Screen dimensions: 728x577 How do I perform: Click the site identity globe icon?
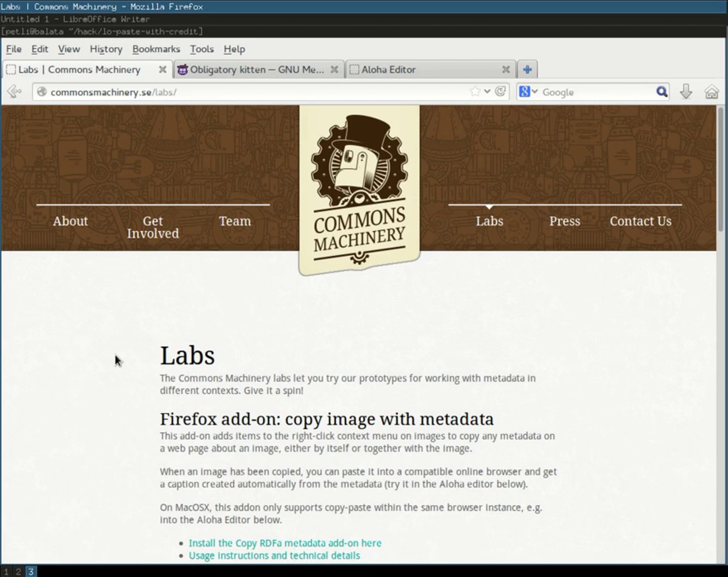point(42,92)
